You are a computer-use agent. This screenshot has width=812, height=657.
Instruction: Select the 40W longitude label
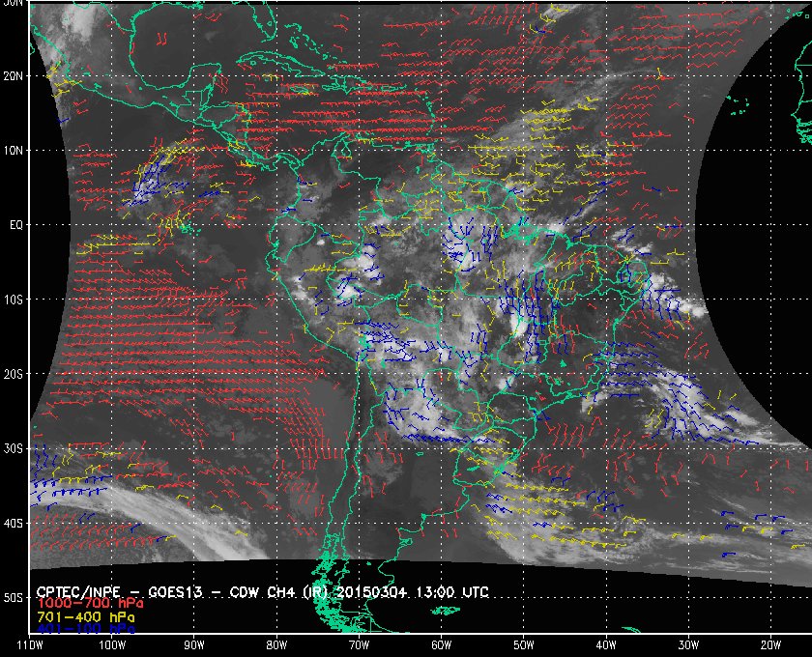coord(606,645)
